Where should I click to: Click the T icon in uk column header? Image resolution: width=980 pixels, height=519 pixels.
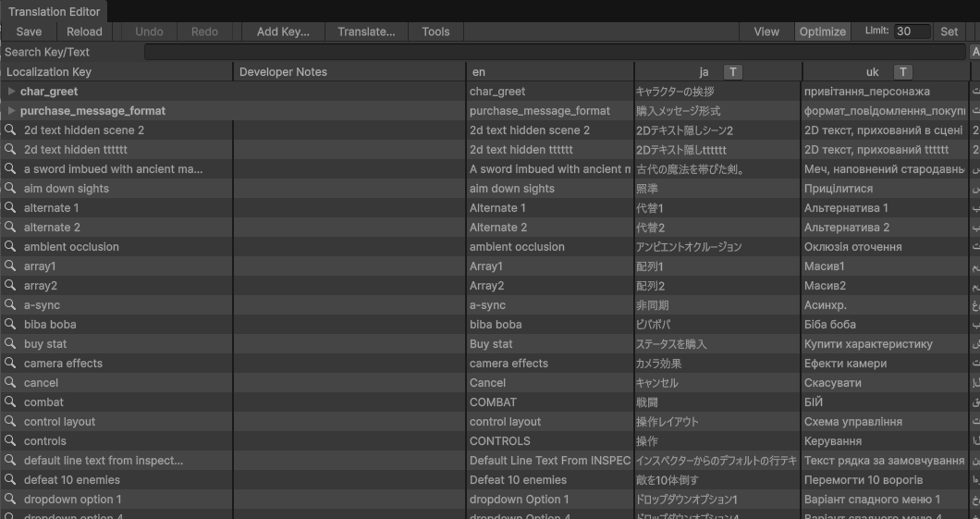(x=903, y=72)
